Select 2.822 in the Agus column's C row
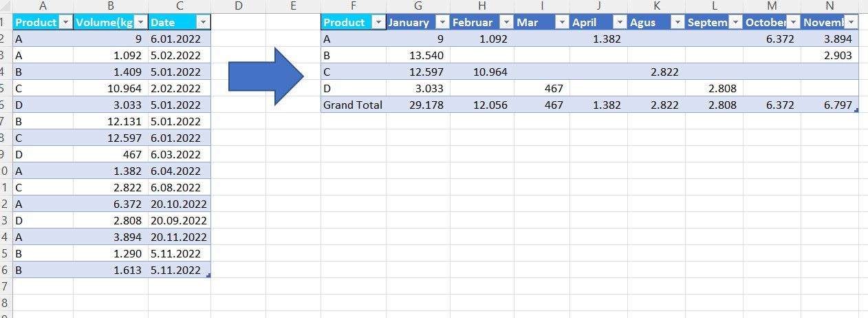The width and height of the screenshot is (868, 318). click(x=656, y=72)
